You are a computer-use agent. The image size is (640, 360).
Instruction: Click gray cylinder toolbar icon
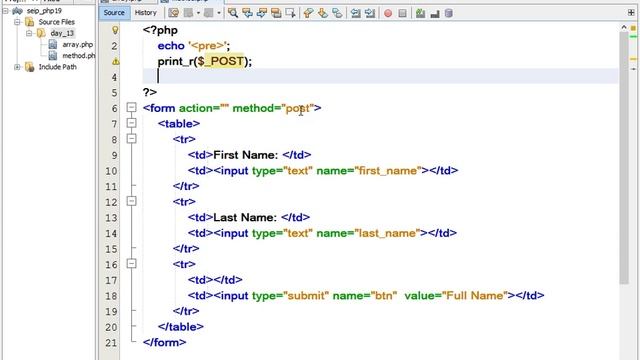(x=449, y=13)
